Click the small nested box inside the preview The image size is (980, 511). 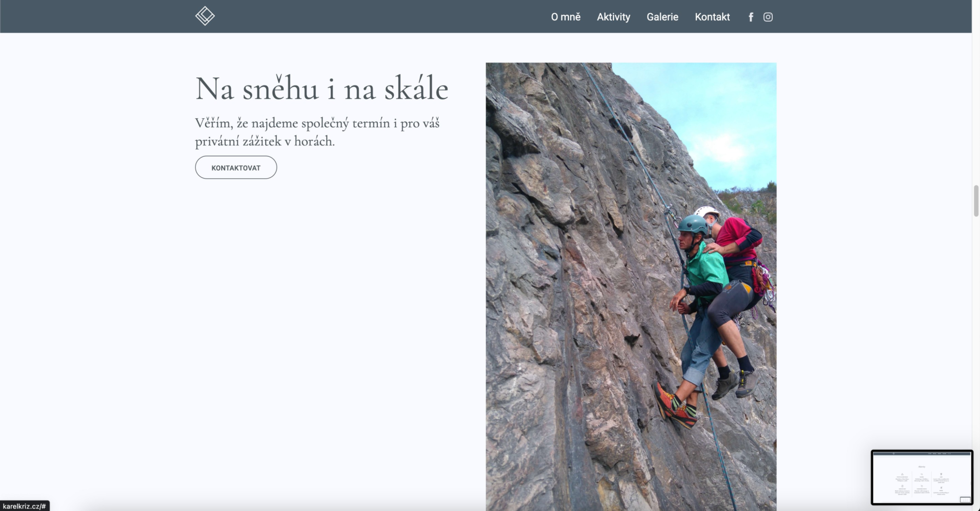coord(965,500)
